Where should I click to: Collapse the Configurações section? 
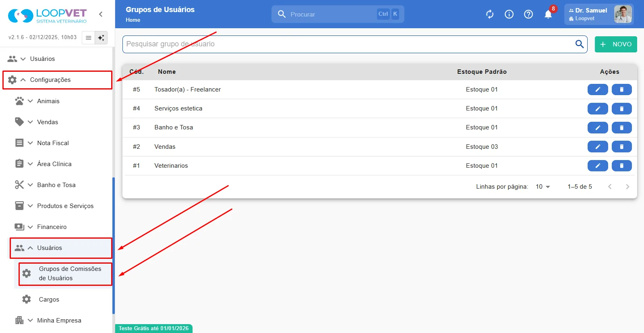23,80
